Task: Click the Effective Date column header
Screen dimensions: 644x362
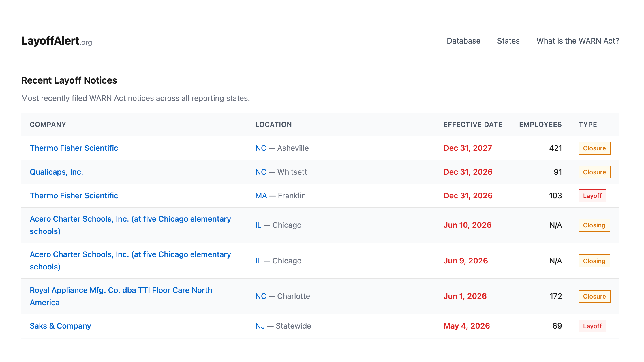Action: tap(473, 125)
